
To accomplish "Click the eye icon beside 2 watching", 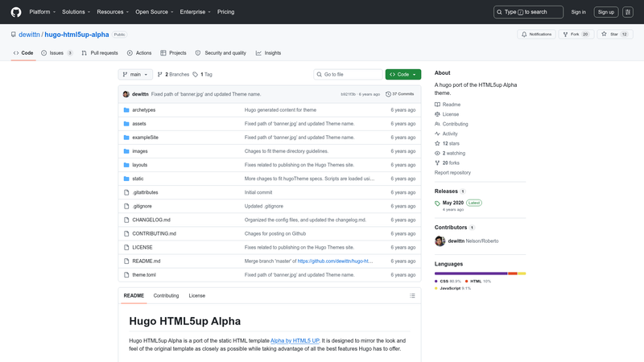I will (x=437, y=153).
